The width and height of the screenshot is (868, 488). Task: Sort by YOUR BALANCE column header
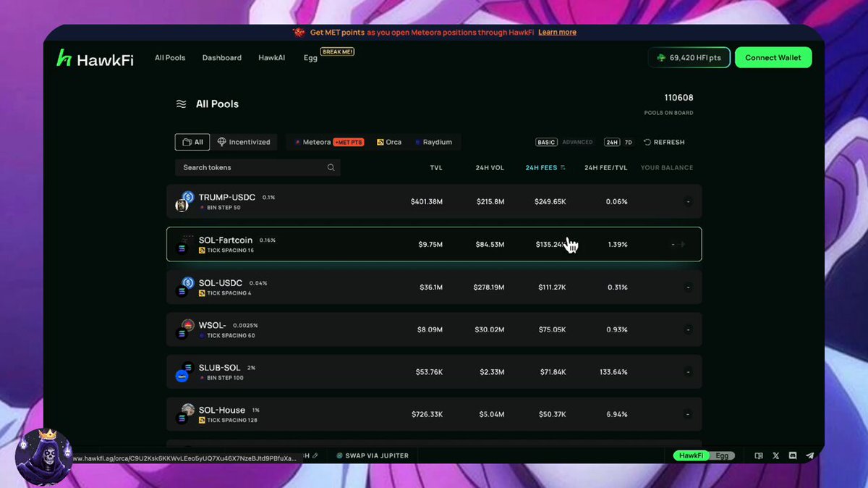pyautogui.click(x=667, y=168)
